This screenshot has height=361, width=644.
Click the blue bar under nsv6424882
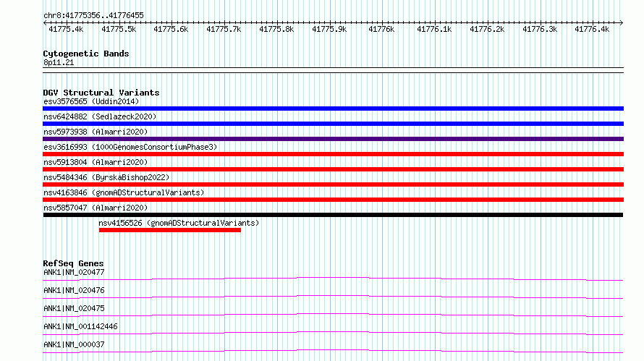click(333, 124)
